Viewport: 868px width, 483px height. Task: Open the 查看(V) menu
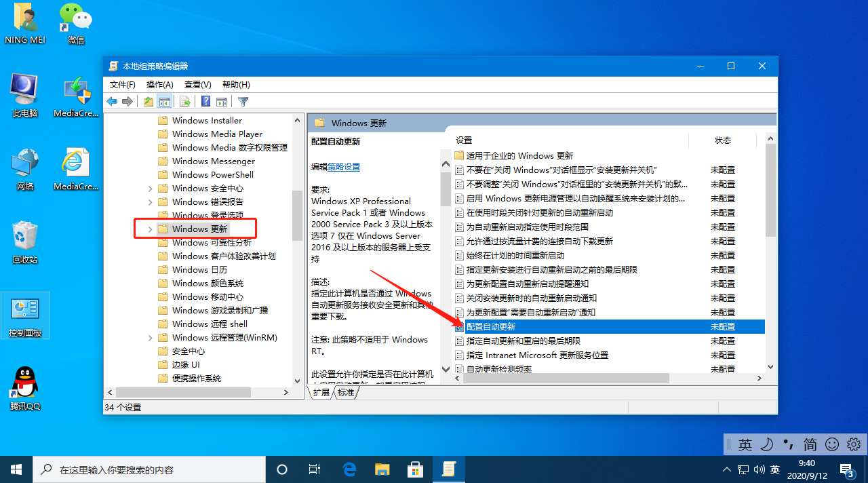[x=197, y=84]
